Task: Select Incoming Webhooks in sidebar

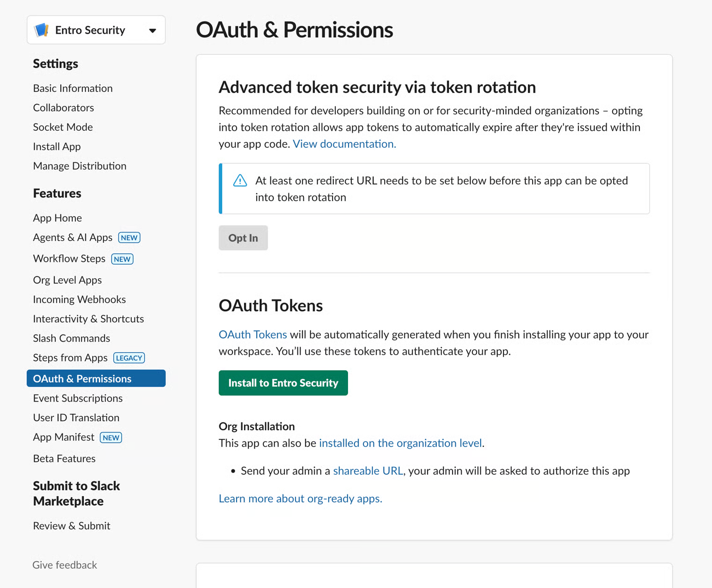Action: [x=79, y=299]
